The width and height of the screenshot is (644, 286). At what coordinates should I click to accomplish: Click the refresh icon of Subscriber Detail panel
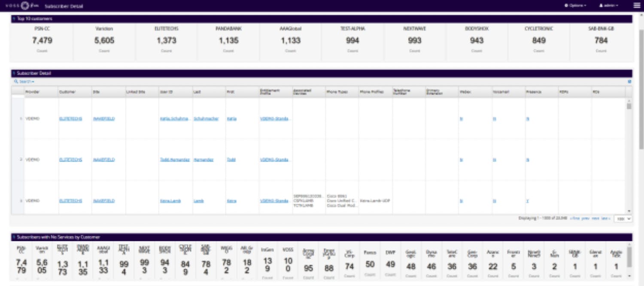pos(629,81)
